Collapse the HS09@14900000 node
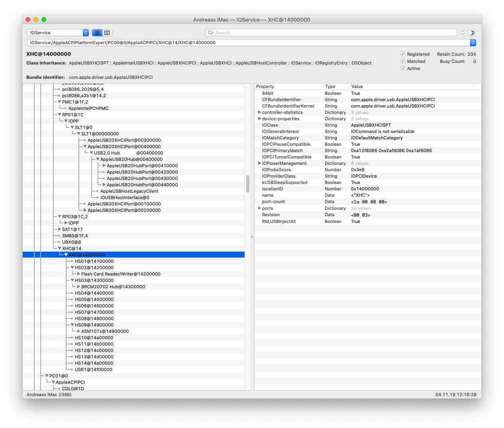 tap(73, 325)
